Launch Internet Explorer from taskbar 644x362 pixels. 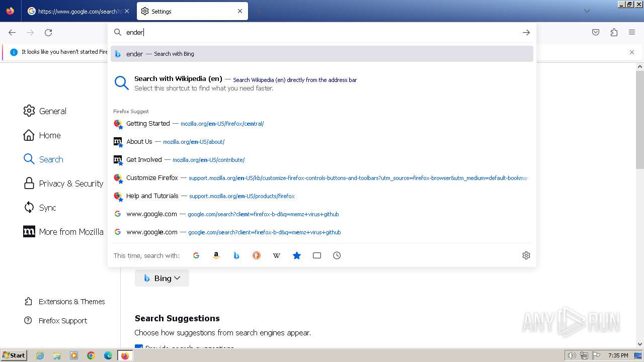pos(40,355)
